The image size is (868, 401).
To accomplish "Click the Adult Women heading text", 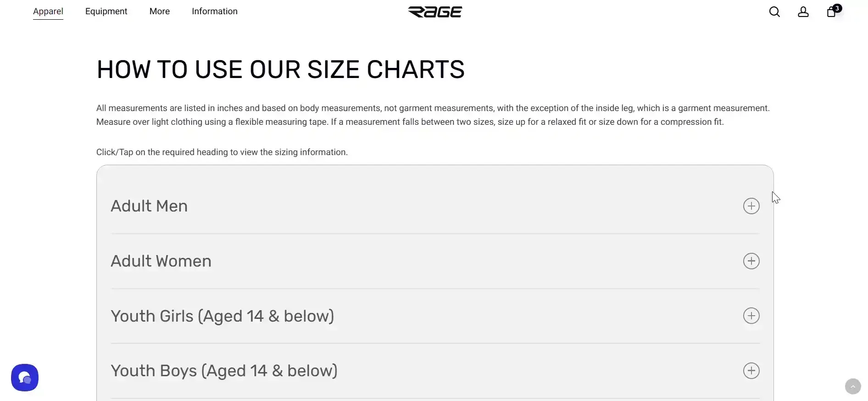I will [161, 261].
